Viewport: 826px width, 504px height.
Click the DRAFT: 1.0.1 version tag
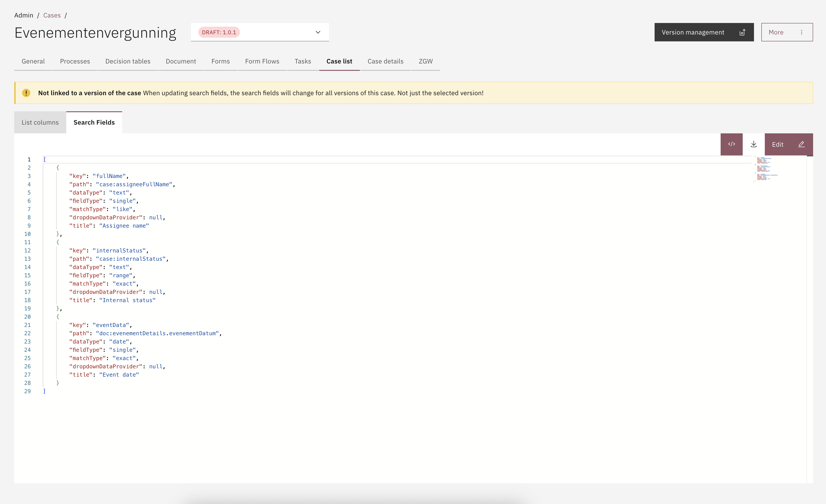click(219, 32)
